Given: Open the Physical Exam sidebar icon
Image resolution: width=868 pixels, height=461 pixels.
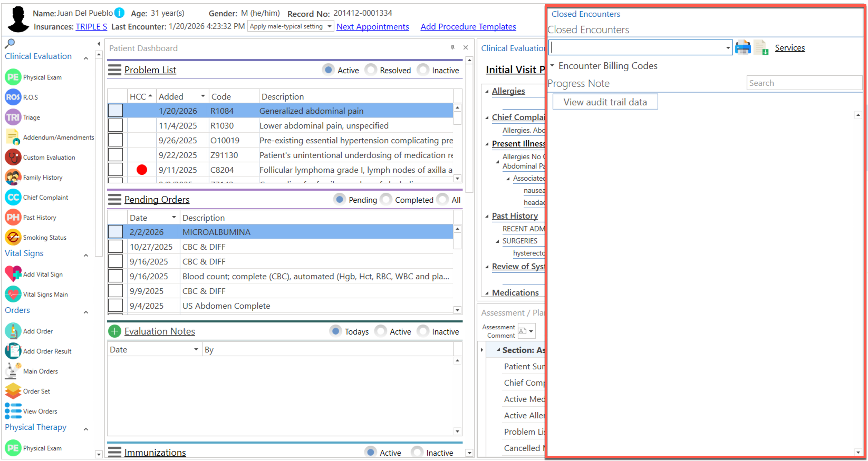Looking at the screenshot, I should point(13,77).
